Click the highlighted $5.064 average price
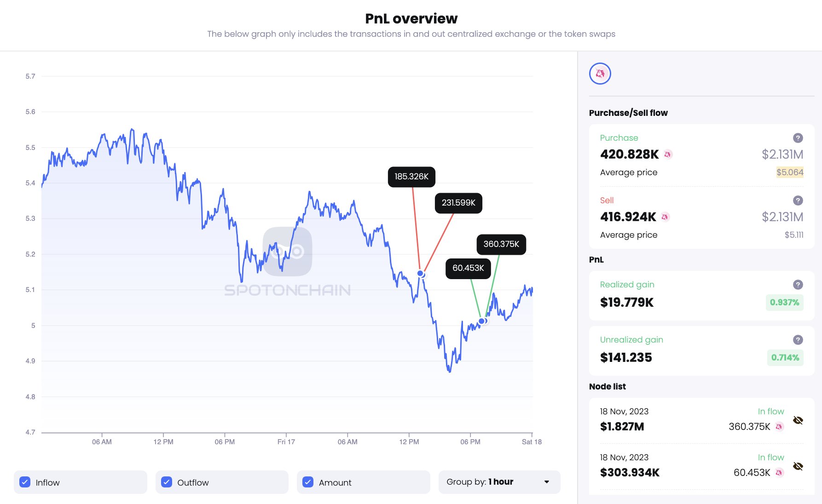The height and width of the screenshot is (504, 822). point(789,172)
